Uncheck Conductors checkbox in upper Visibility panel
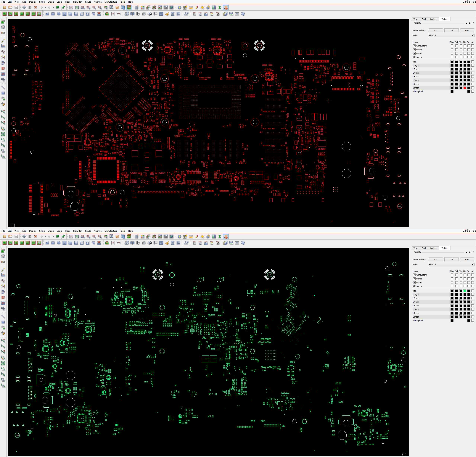 [415, 46]
